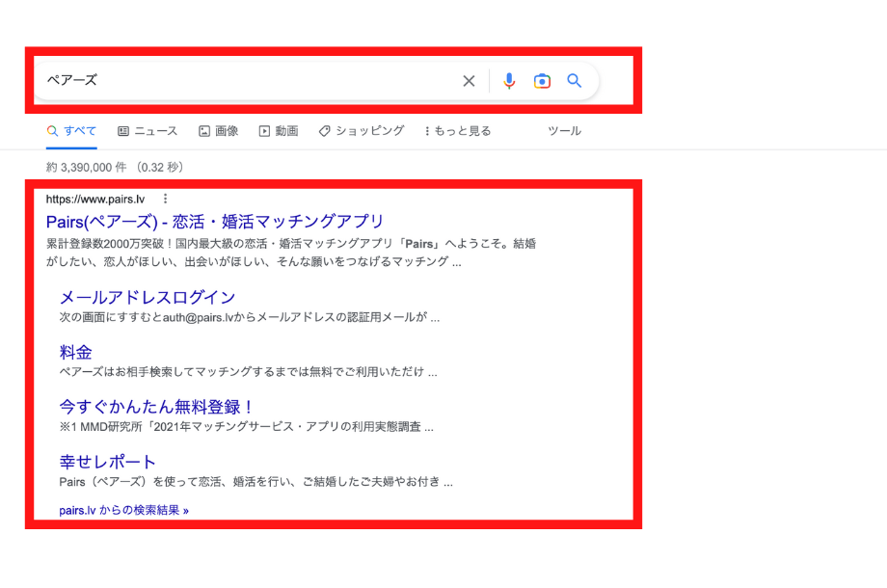This screenshot has height=588, width=887.
Task: Click pairs.lv からの検索結果 link
Action: (x=123, y=510)
